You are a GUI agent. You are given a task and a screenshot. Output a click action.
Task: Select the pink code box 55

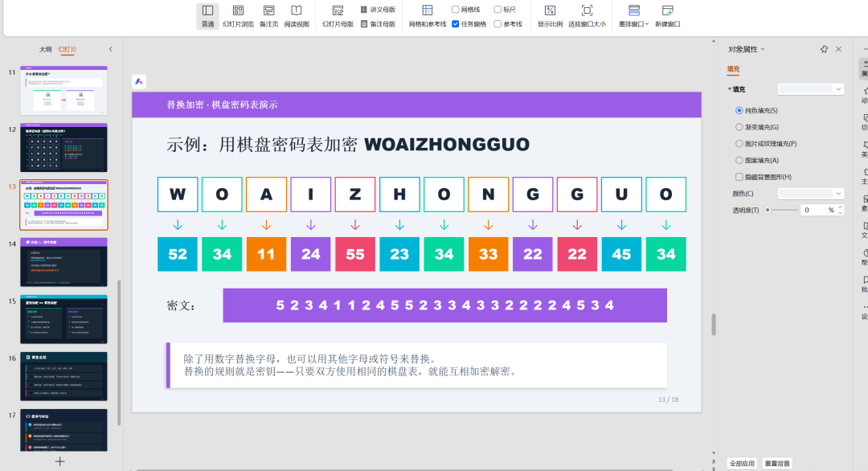(355, 254)
